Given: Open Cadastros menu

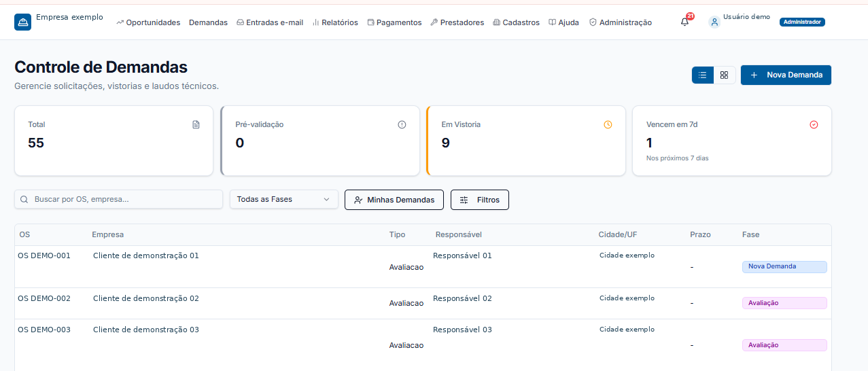Looking at the screenshot, I should point(517,22).
